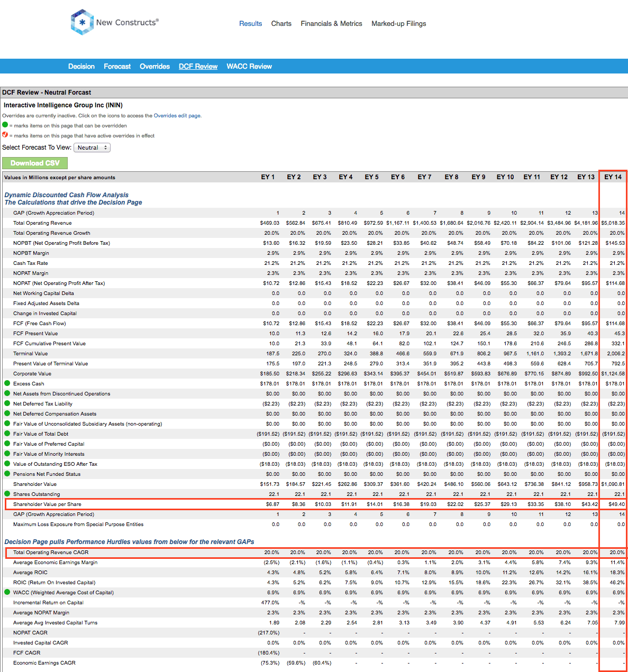Click the red legend icon for active overrides

pos(5,135)
